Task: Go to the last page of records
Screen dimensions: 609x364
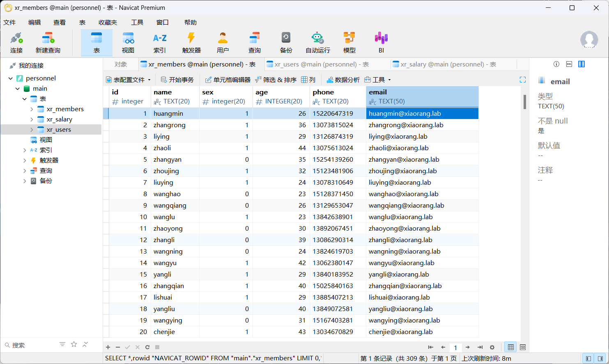Action: click(480, 347)
